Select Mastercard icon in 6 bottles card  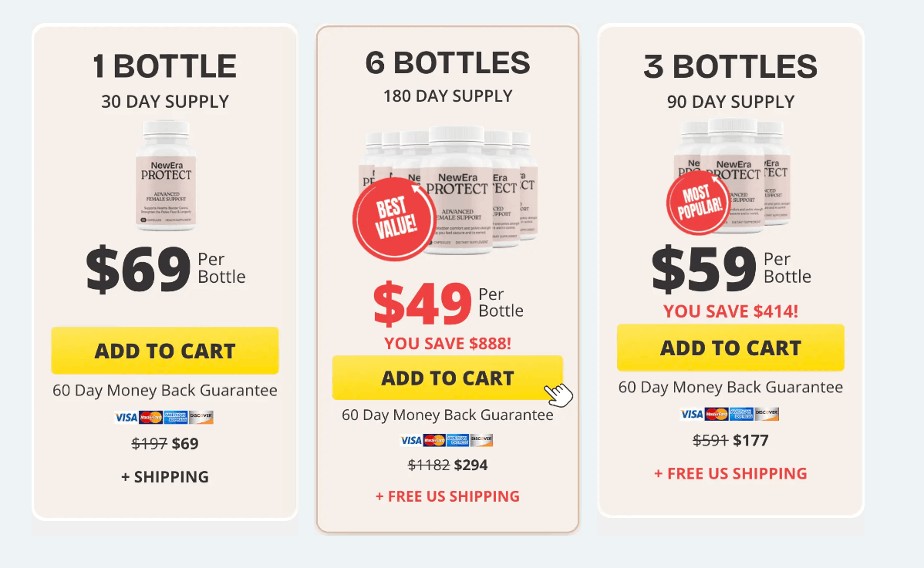tap(434, 440)
